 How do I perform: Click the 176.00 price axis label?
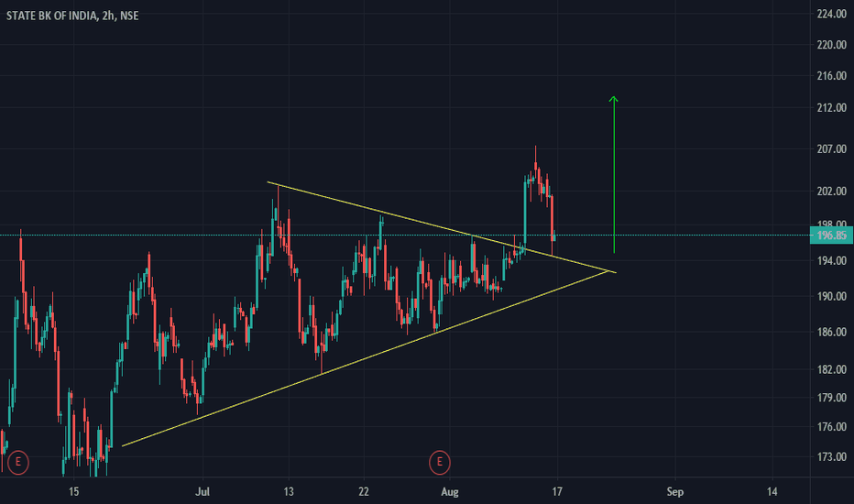[832, 427]
